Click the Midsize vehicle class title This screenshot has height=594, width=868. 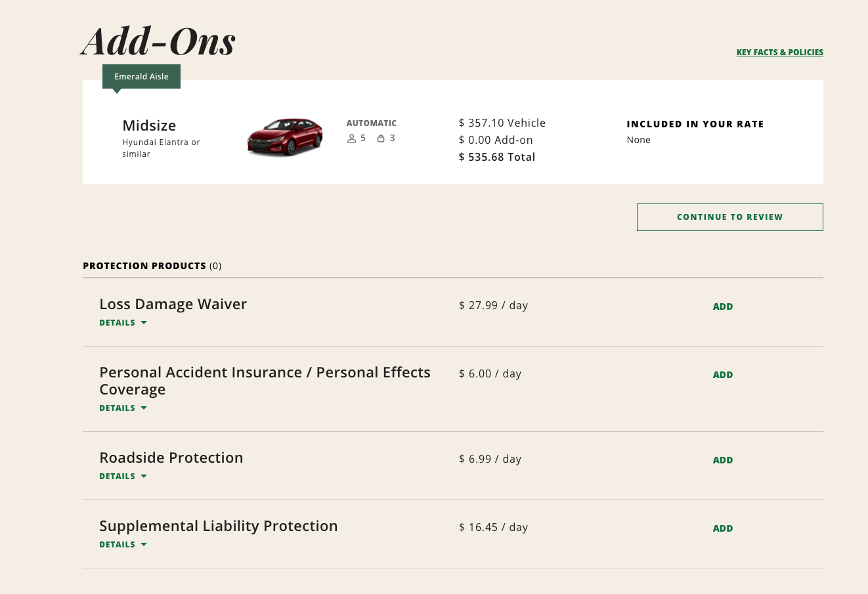pos(149,126)
